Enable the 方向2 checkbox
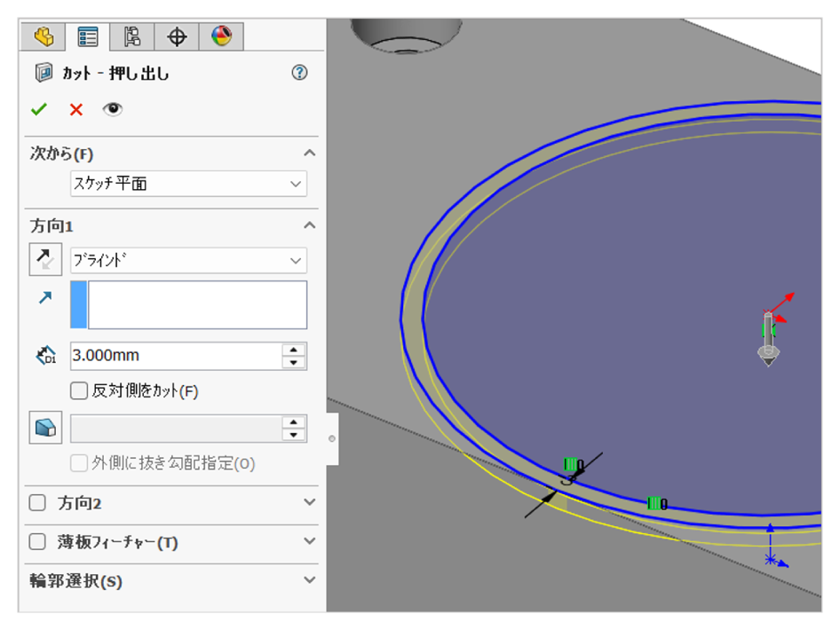Viewport: 840px width, 630px height. pos(37,503)
